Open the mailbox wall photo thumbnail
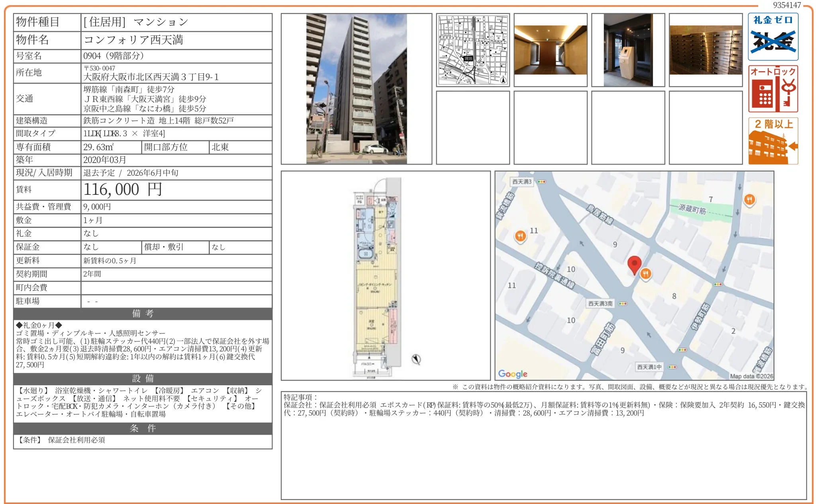 (x=705, y=50)
